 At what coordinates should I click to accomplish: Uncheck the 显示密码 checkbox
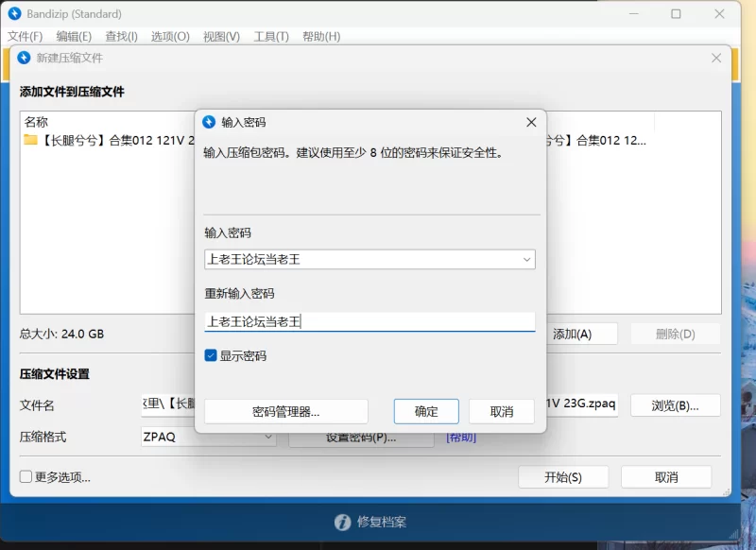[x=211, y=355]
